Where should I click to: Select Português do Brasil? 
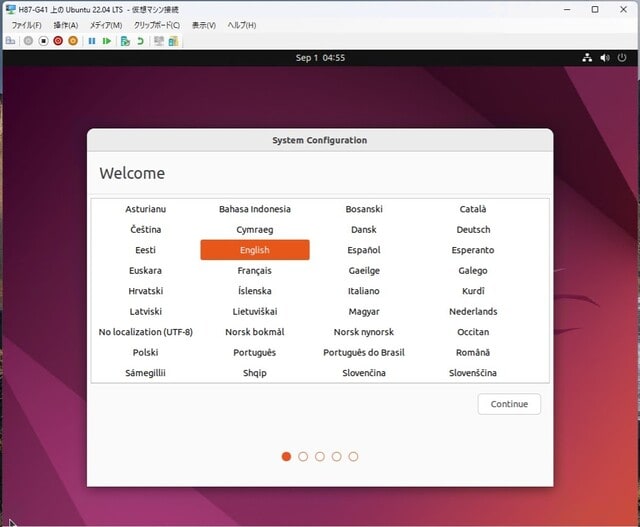point(364,352)
